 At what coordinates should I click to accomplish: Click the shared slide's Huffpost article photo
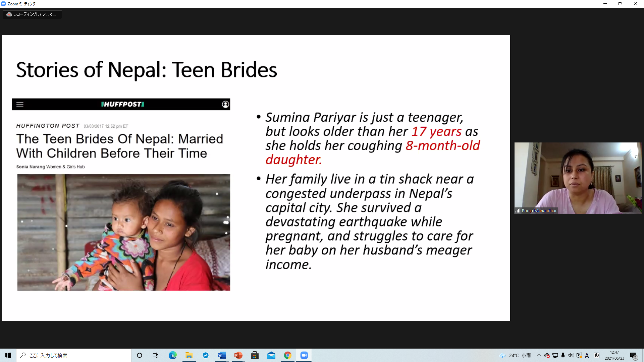coord(124,232)
